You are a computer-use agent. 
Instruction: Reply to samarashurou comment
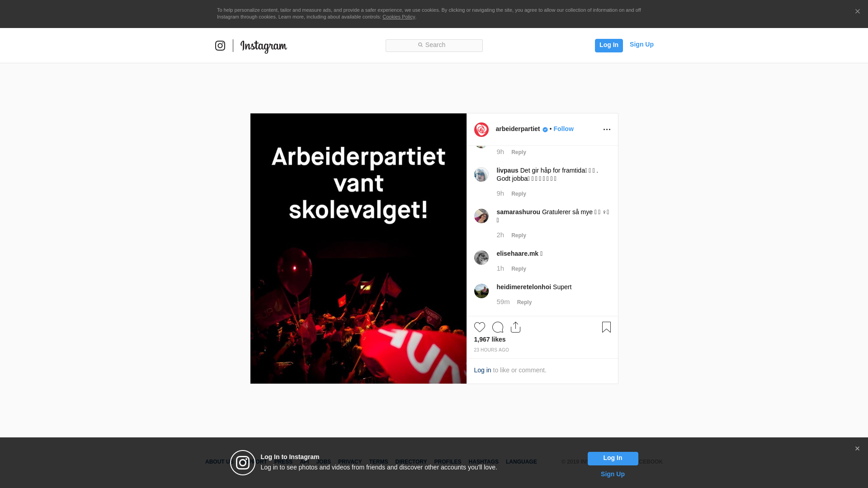(x=519, y=235)
